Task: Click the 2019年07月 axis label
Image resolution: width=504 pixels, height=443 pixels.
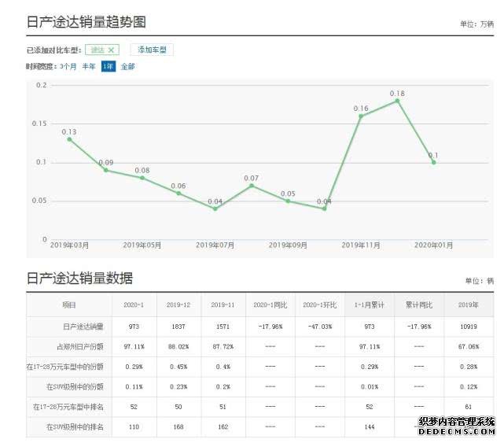Action: 215,245
